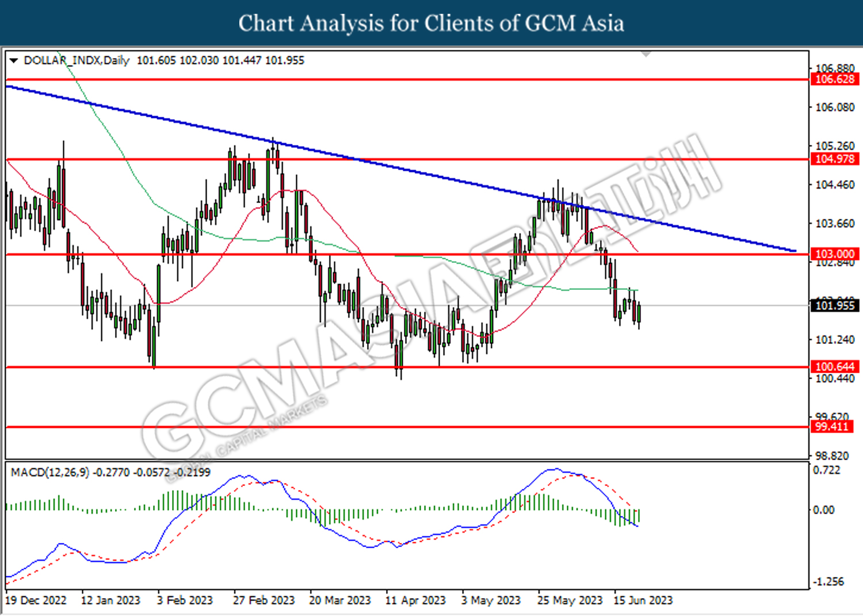863x616 pixels.
Task: Click the Chart Analysis for Clients title
Action: [x=431, y=23]
